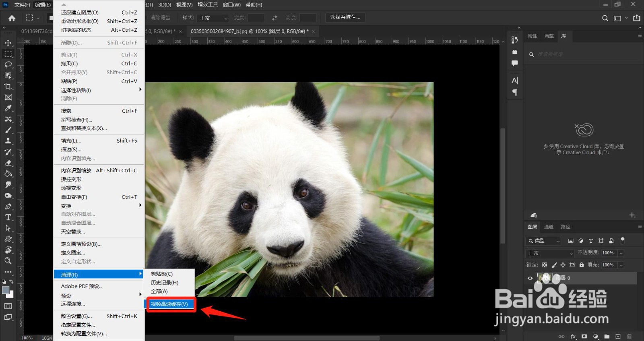Toggle type layer filter
The image size is (644, 341).
591,241
